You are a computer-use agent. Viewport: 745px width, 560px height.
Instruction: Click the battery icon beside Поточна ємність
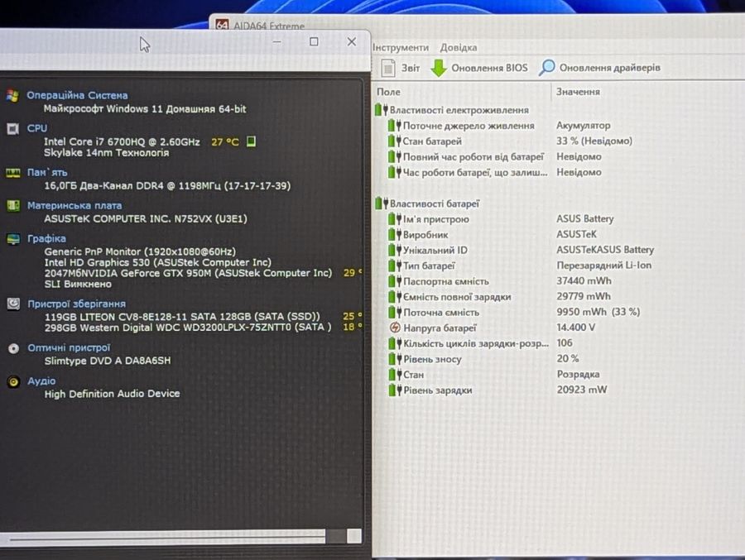click(395, 313)
